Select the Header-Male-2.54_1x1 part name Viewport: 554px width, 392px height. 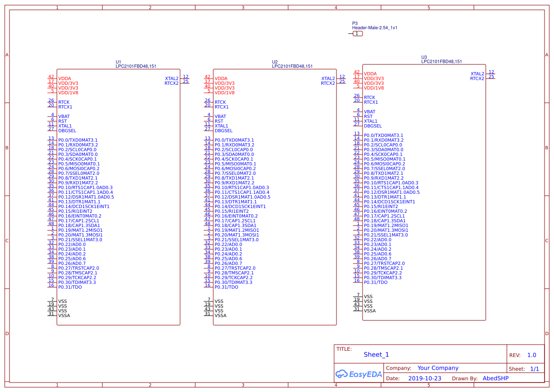point(374,28)
